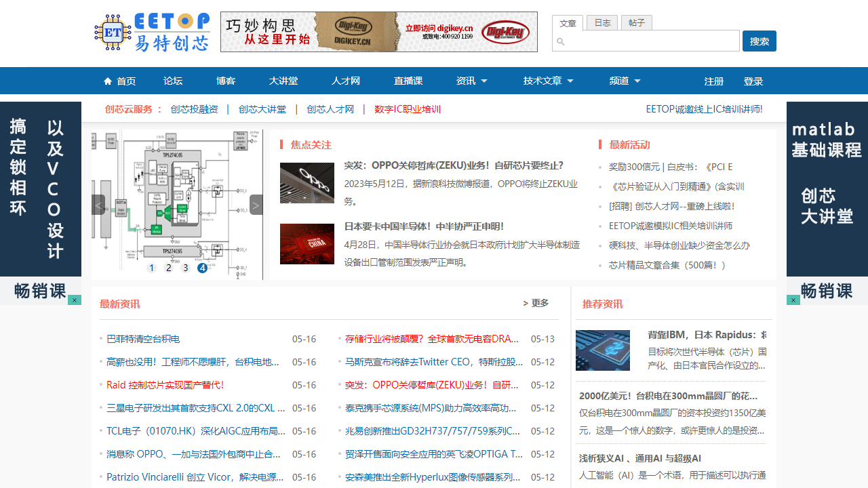
Task: Expand the 资讯 dropdown menu
Action: point(472,81)
